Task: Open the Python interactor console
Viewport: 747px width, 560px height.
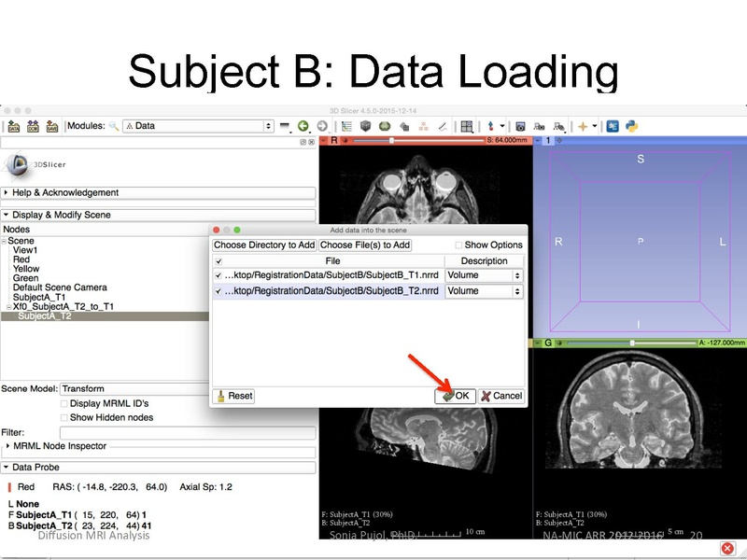Action: pos(633,124)
